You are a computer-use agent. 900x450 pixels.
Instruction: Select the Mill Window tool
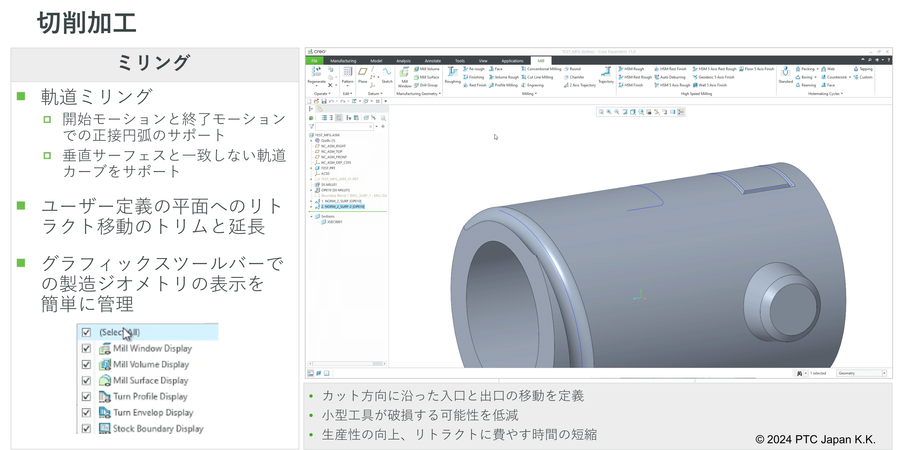tap(404, 78)
